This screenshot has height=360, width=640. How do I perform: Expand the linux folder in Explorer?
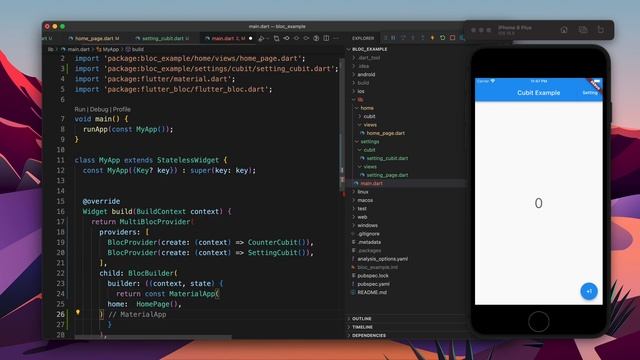click(363, 192)
